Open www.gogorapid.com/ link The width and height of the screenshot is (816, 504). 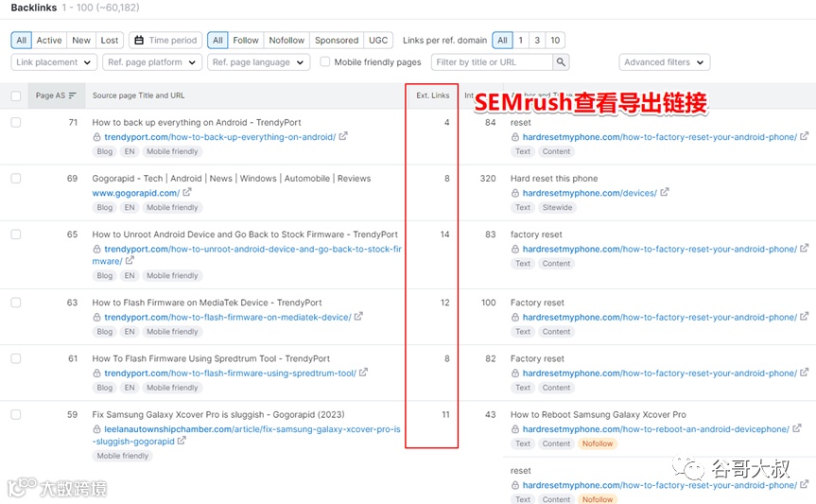pyautogui.click(x=136, y=193)
